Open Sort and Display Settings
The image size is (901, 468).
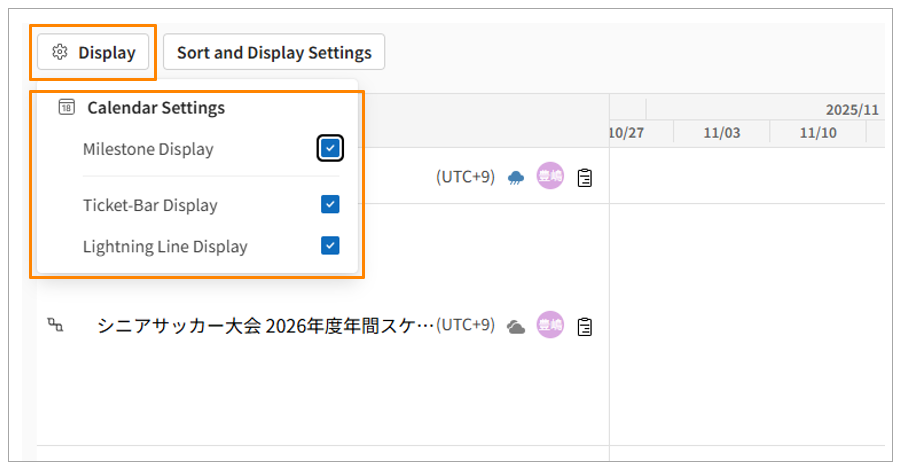coord(274,52)
